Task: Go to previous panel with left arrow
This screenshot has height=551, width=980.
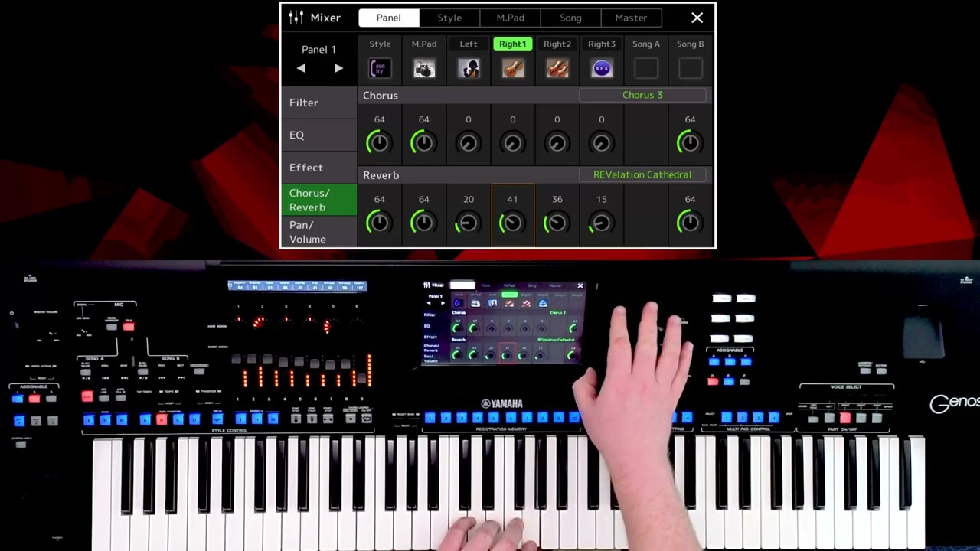Action: tap(301, 68)
